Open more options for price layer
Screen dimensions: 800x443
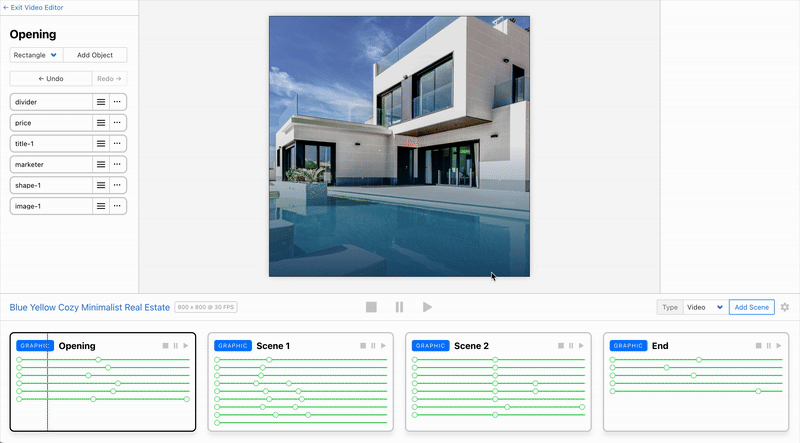117,122
